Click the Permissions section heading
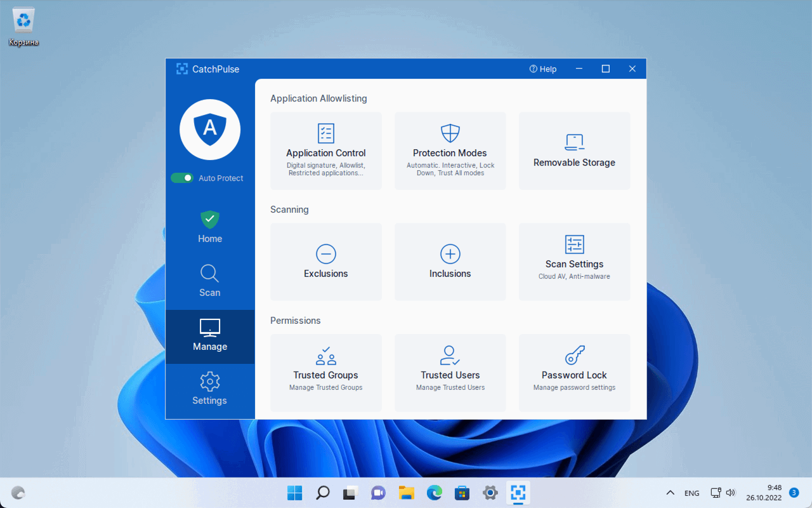Screen dimensions: 812x508 tap(296, 321)
